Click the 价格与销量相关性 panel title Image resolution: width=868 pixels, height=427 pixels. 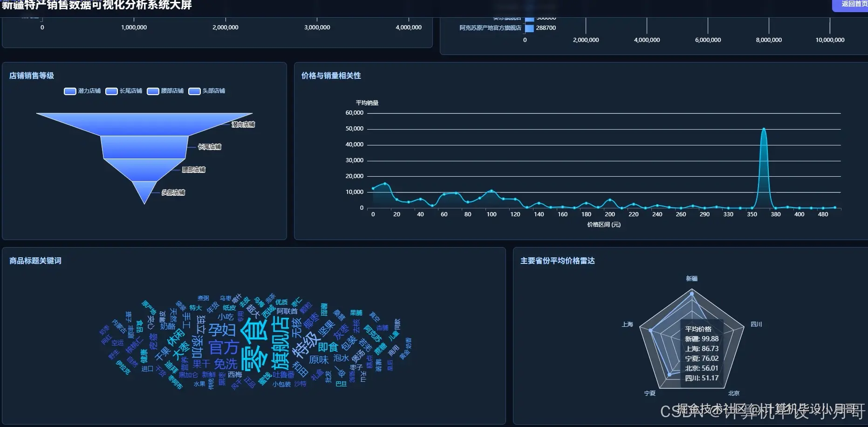pos(331,76)
